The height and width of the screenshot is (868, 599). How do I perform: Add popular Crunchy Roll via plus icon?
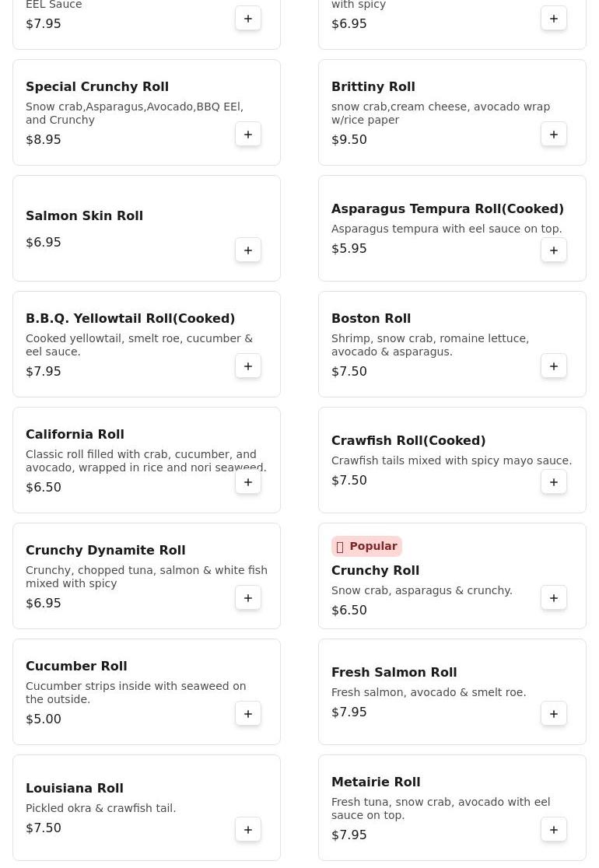tap(554, 598)
